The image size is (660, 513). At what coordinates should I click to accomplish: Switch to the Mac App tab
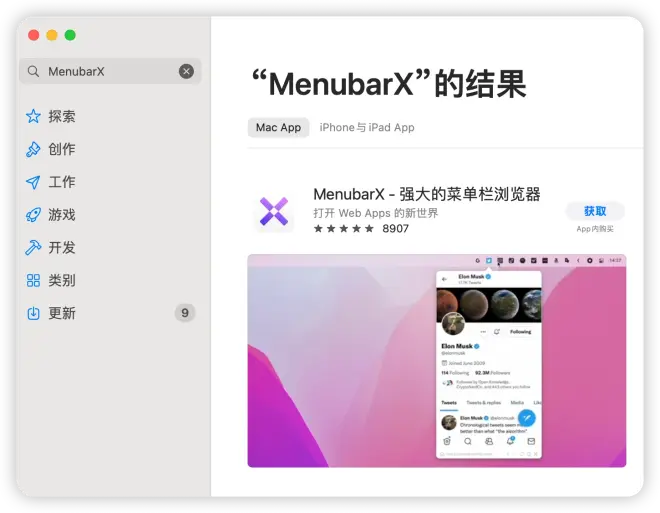278,128
